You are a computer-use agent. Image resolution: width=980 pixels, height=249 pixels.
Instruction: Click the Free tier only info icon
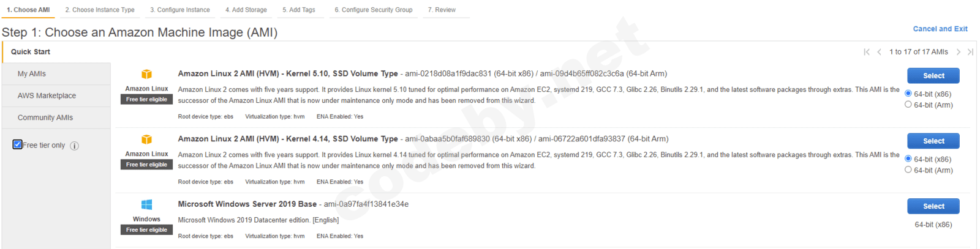(x=75, y=146)
